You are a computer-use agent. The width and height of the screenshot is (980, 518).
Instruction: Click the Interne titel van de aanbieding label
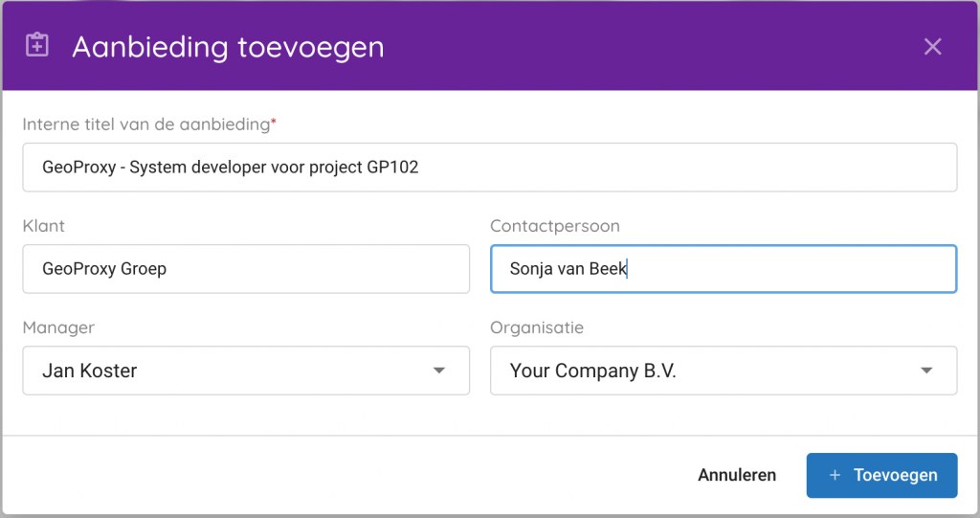(x=146, y=124)
